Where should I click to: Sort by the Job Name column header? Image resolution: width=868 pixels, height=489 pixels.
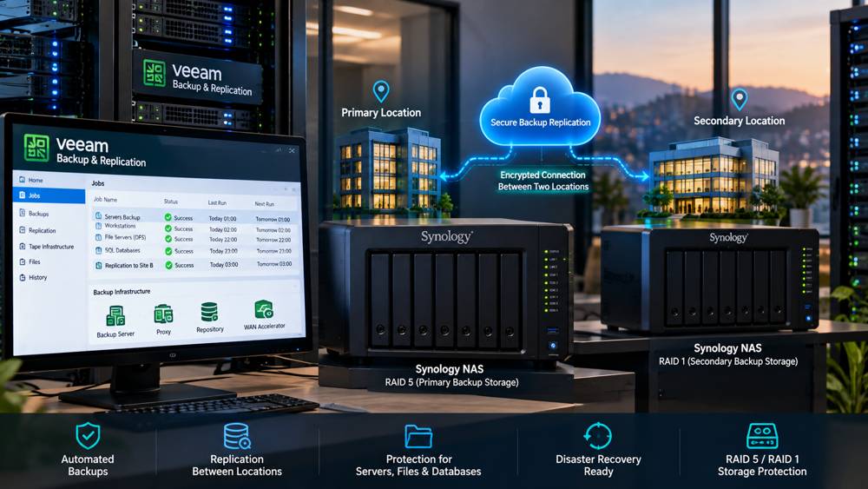[105, 200]
